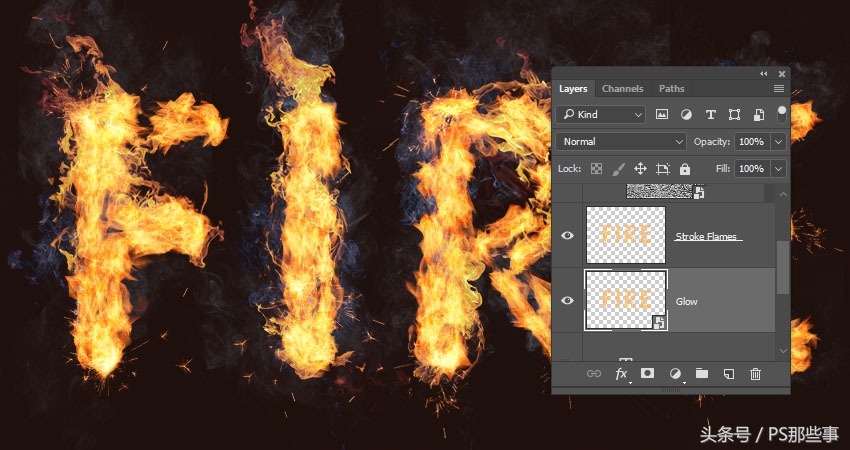This screenshot has height=450, width=850.
Task: Filter for pixel layers
Action: 662,114
